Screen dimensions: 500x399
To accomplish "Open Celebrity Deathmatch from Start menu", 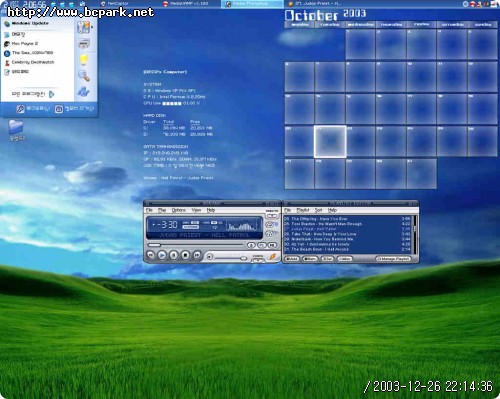I will coord(29,62).
